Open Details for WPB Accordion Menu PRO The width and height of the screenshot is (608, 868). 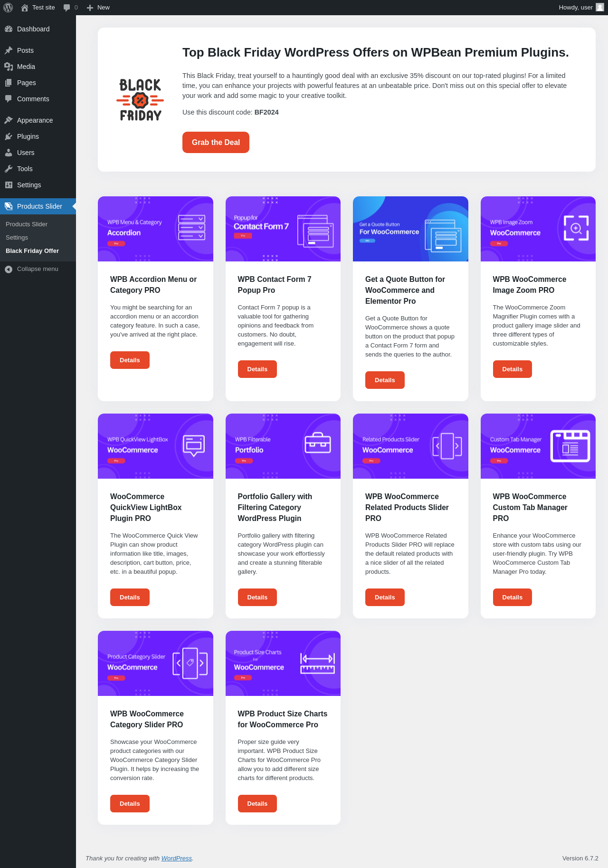tap(130, 360)
